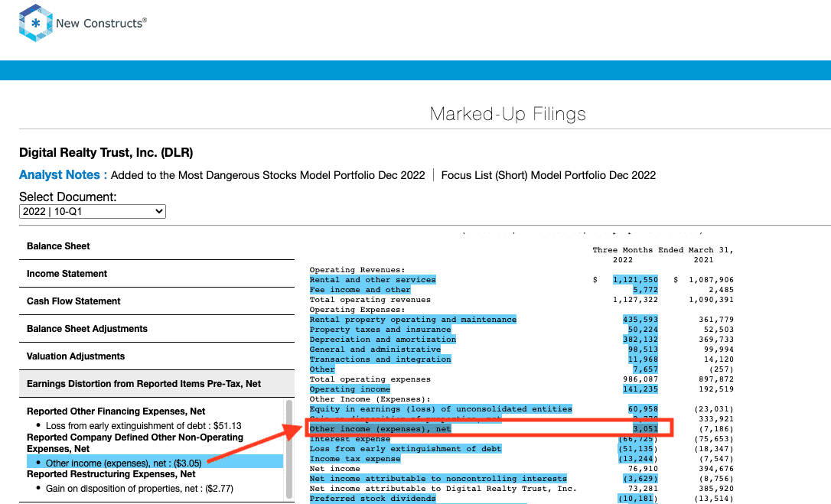Viewport: 831px width, 504px height.
Task: Click 'Transactions and integration' filing line
Action: point(380,359)
